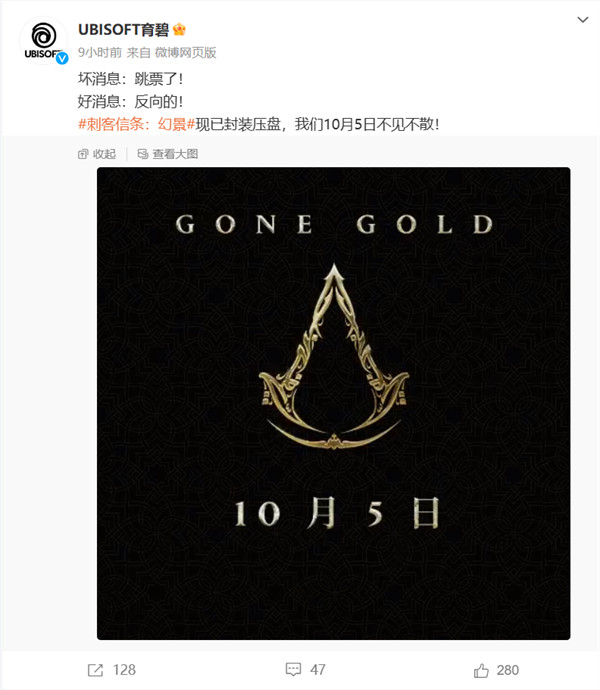Click the golden Assassin's Creed emblem
Image resolution: width=600 pixels, height=690 pixels.
point(334,356)
